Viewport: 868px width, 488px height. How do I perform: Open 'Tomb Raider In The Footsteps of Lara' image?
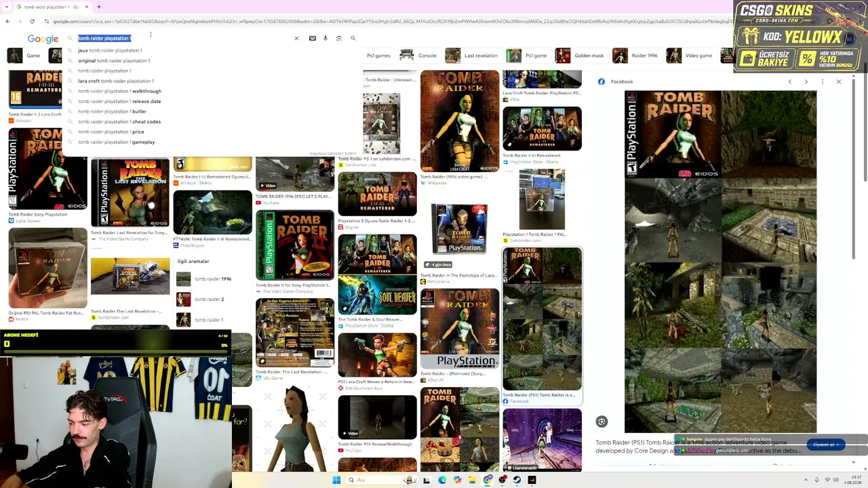pyautogui.click(x=459, y=230)
